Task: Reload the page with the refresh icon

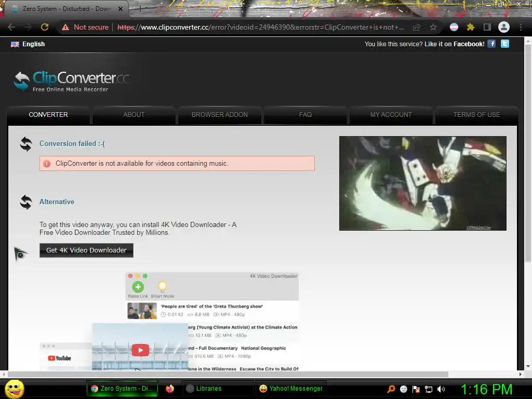Action: (45, 27)
